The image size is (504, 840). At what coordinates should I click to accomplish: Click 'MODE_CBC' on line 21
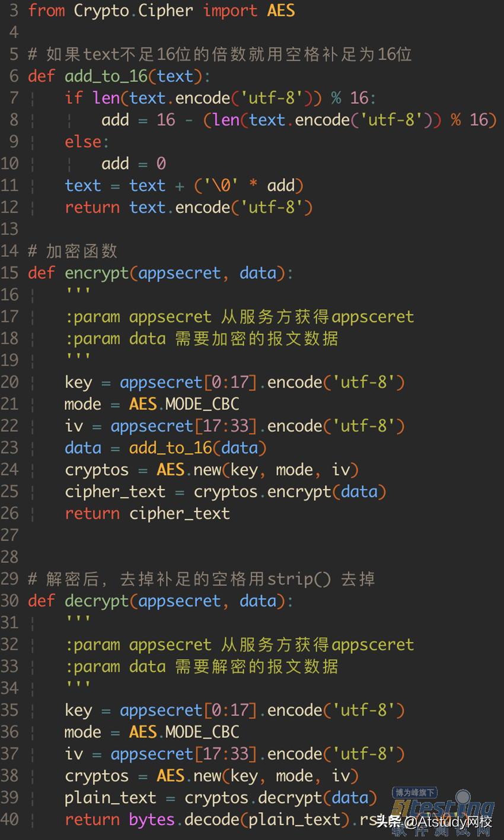(x=202, y=405)
